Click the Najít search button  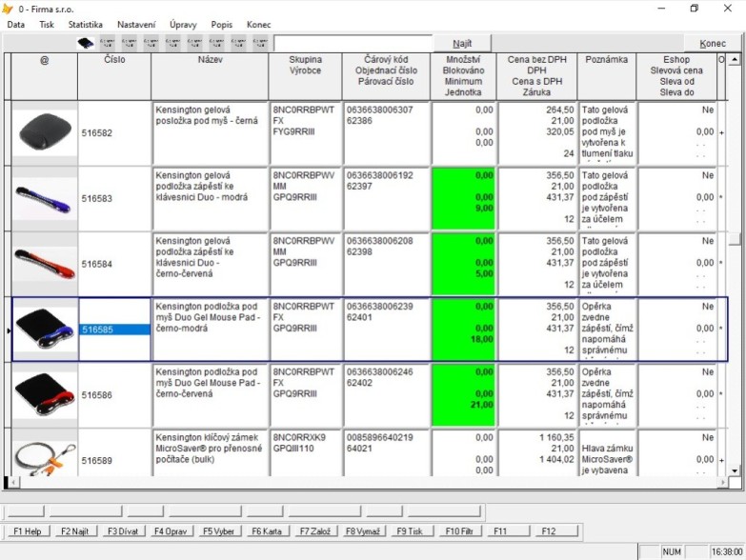pos(462,43)
